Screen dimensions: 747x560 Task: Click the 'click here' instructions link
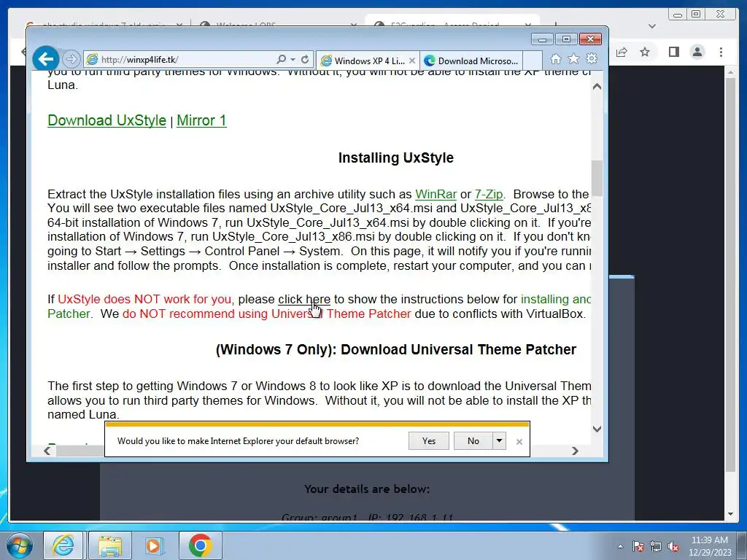tap(304, 300)
